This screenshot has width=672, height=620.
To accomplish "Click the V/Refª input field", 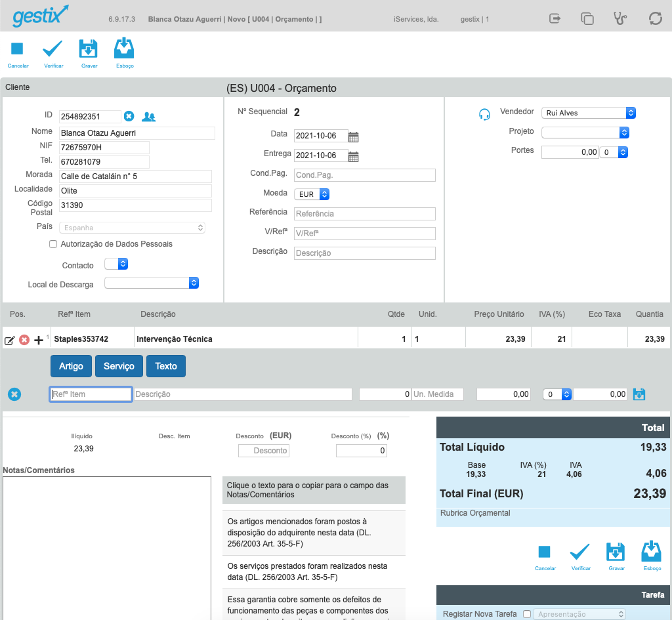I will pyautogui.click(x=365, y=234).
